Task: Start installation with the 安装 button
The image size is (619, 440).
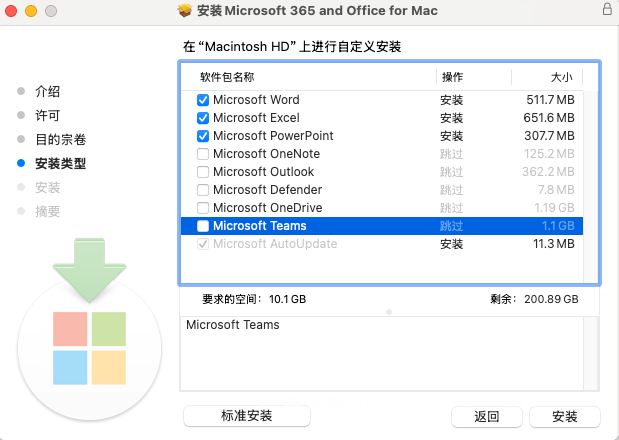Action: (x=565, y=416)
